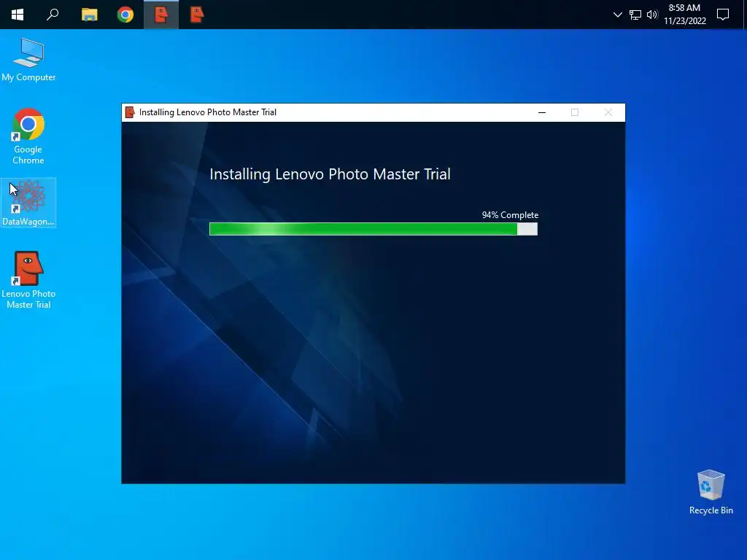Select the Google Chrome desktop shortcut
747x560 pixels.
click(x=28, y=136)
